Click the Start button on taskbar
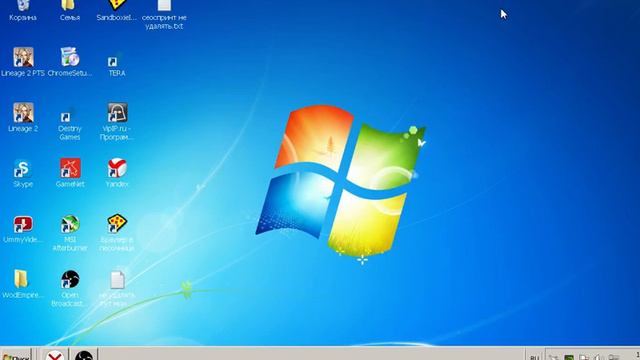The image size is (640, 360). 16,354
